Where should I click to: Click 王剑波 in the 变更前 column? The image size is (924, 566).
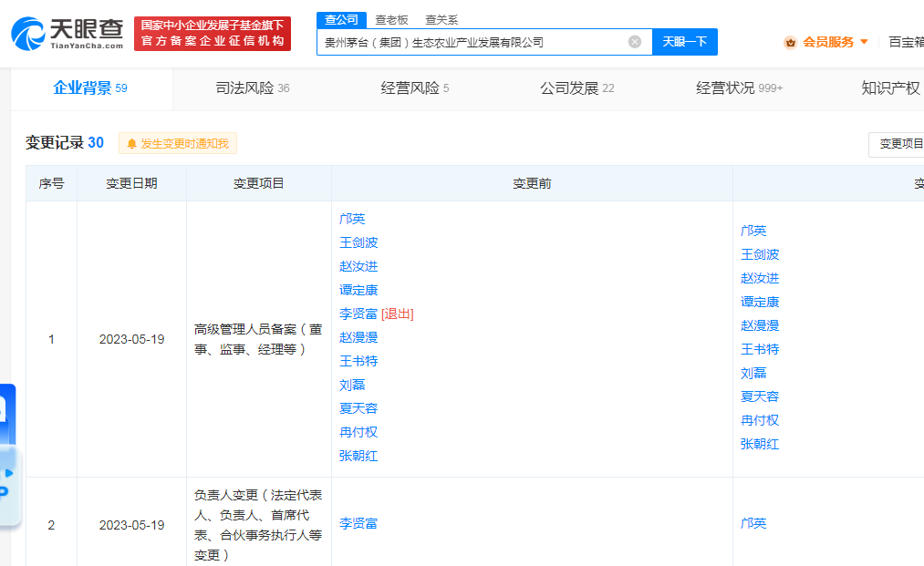pos(358,242)
